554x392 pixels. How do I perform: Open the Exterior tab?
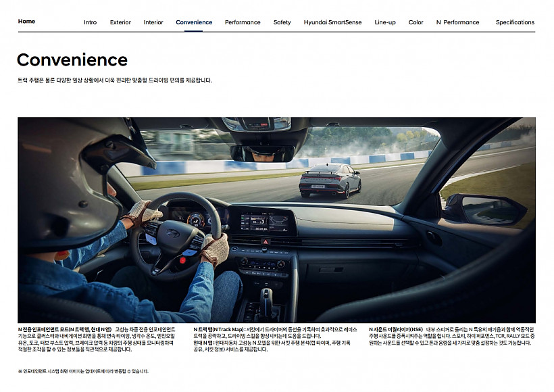(x=120, y=22)
